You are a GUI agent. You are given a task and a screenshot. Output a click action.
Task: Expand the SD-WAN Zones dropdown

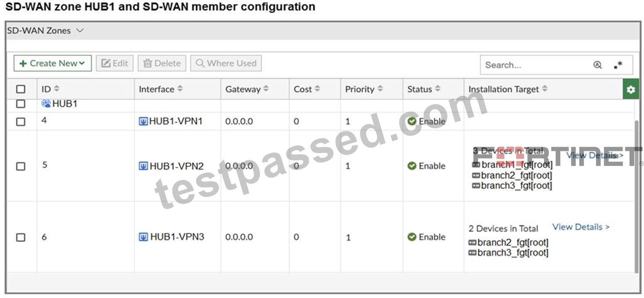click(45, 31)
